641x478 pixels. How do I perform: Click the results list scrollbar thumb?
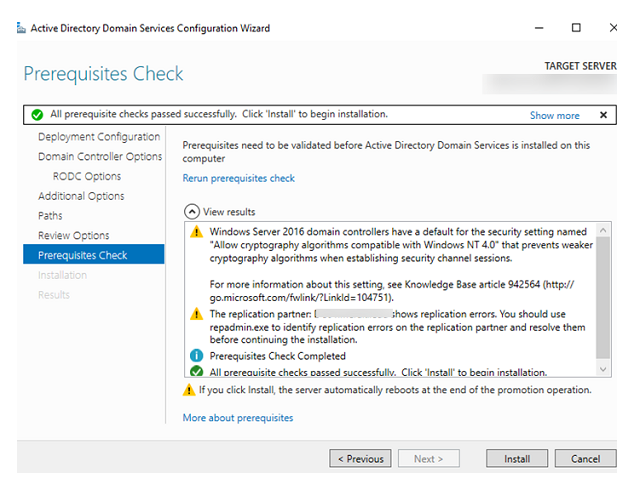point(603,298)
